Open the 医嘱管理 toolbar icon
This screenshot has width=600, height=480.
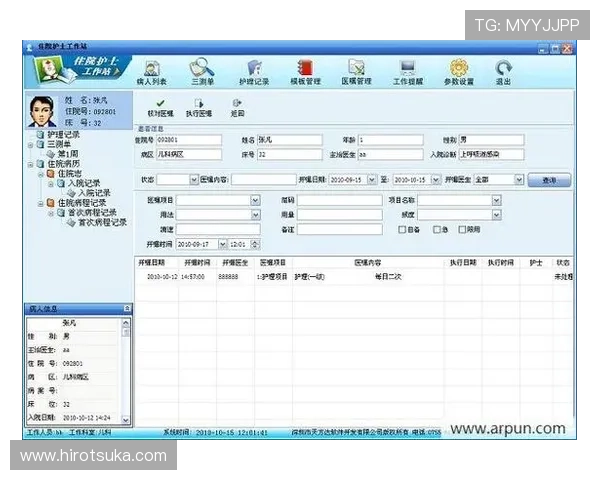point(356,72)
